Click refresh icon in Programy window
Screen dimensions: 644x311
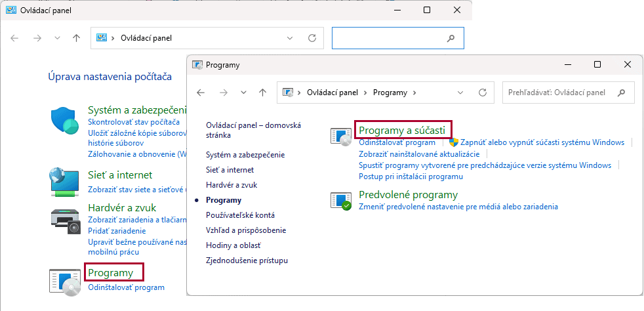pyautogui.click(x=483, y=93)
